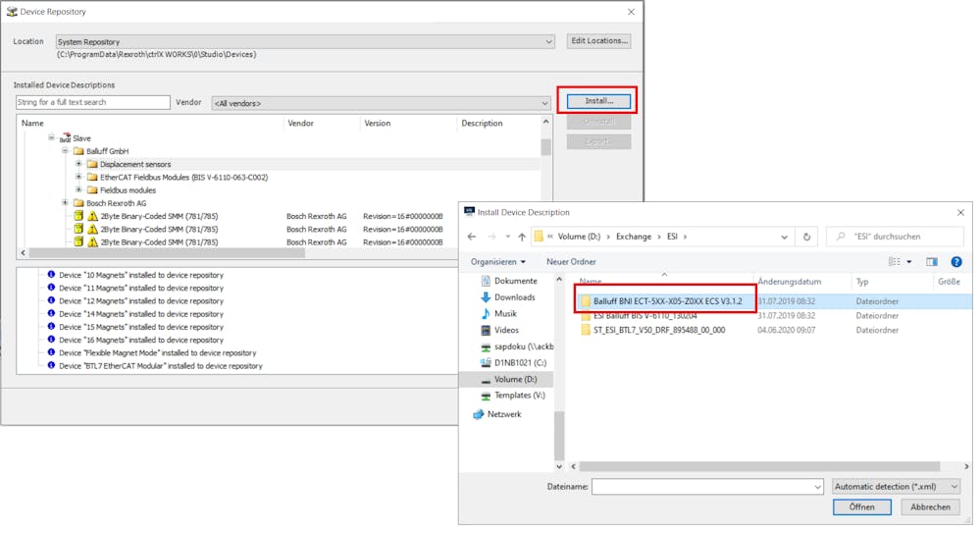Select 'Flexible Magnet Mode' installed message
Image resolution: width=980 pixels, height=533 pixels.
point(158,352)
